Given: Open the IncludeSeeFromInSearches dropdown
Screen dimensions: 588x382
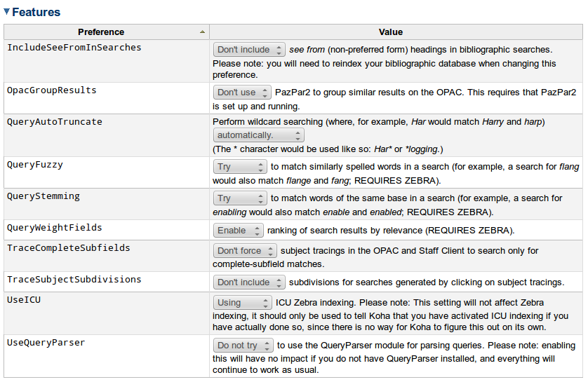Looking at the screenshot, I should tap(249, 50).
